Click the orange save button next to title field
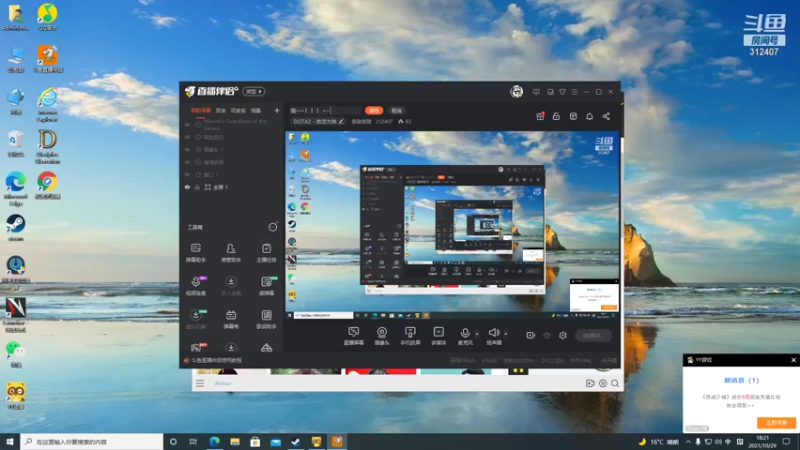This screenshot has width=800, height=450. (374, 110)
